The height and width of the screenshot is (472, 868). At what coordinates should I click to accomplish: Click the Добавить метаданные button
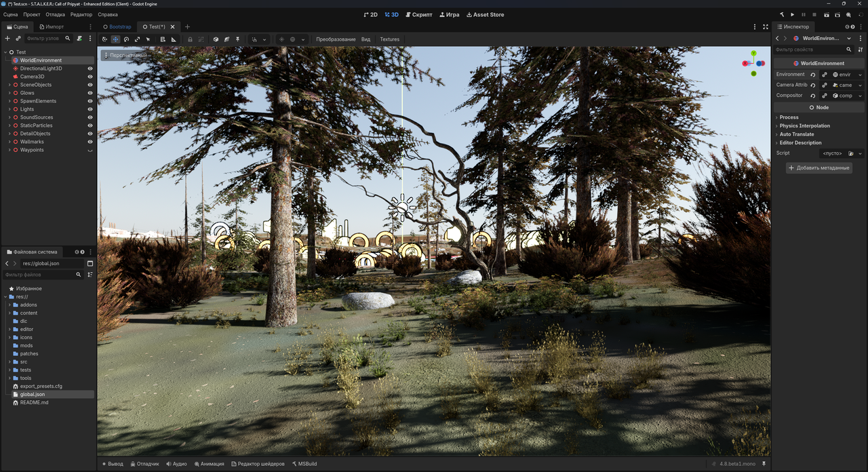click(x=819, y=168)
